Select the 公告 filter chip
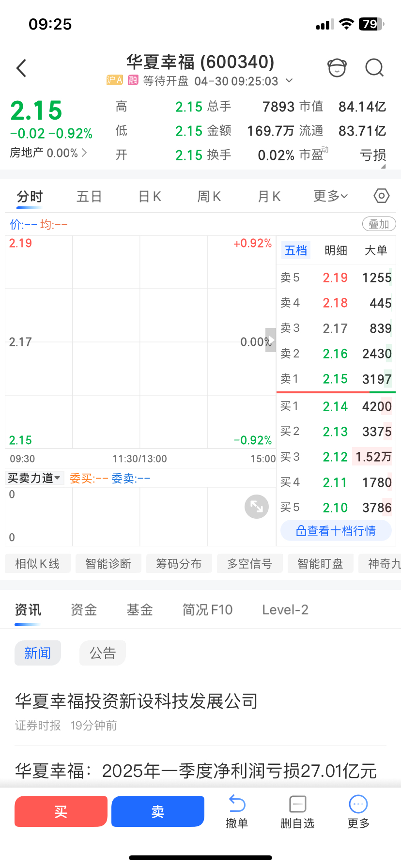This screenshot has height=868, width=401. pyautogui.click(x=103, y=653)
